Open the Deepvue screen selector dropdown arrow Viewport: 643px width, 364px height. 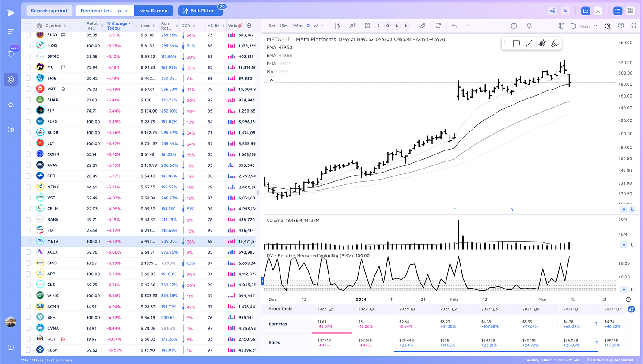pyautogui.click(x=127, y=11)
